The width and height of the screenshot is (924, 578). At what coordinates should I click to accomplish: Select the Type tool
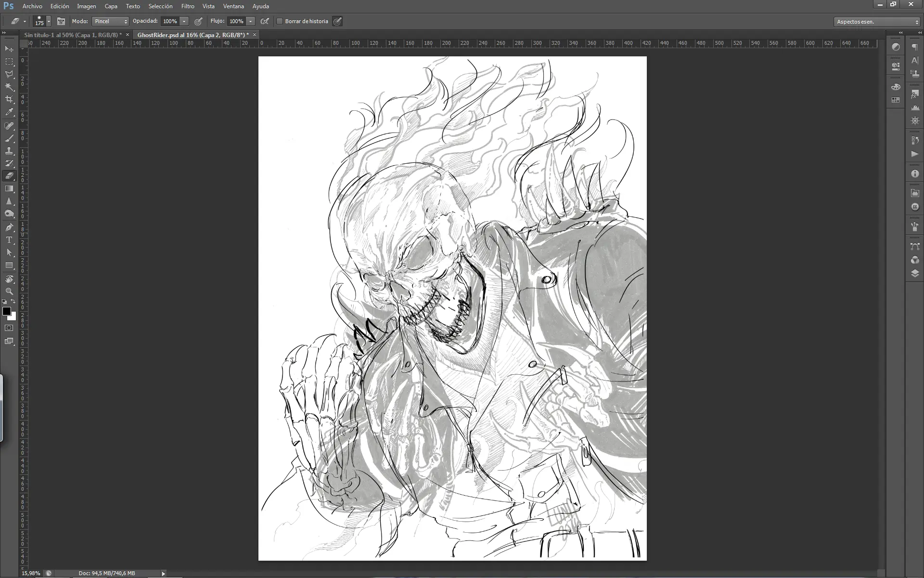(x=9, y=240)
